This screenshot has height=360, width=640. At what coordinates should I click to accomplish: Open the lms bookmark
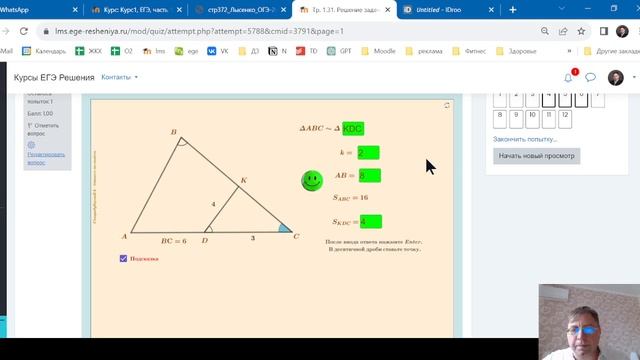(154, 51)
